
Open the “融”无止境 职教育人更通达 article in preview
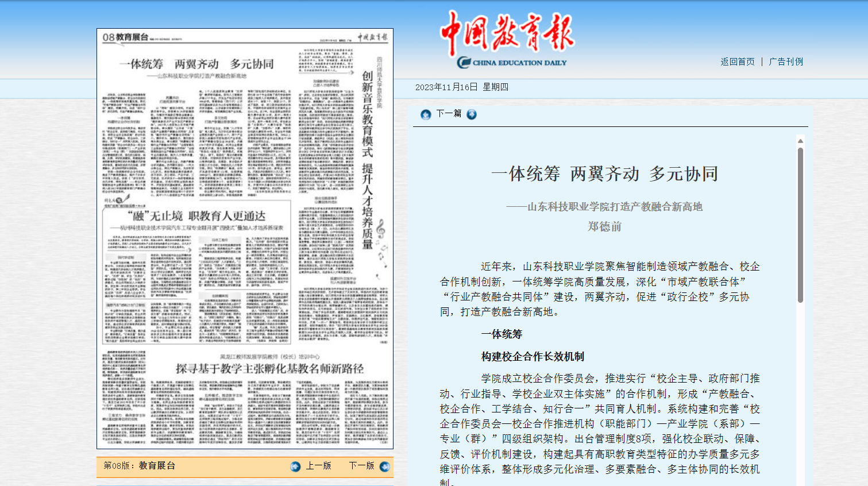[196, 216]
